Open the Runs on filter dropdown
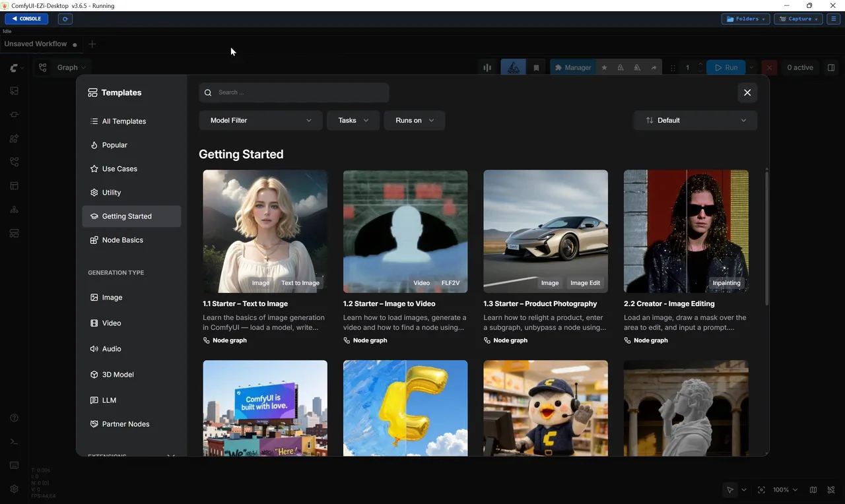The height and width of the screenshot is (504, 845). 415,120
